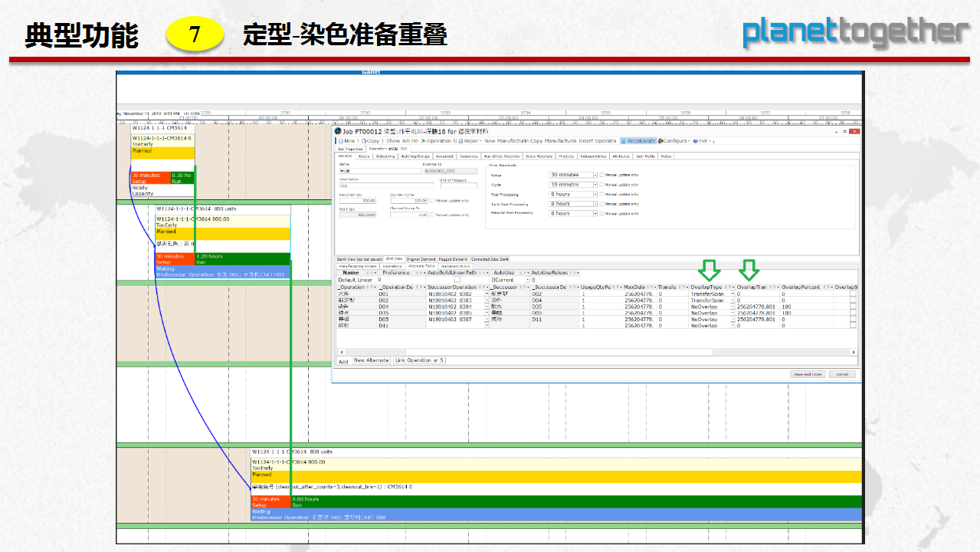Toggle Manual update only for Setup
The image size is (980, 552).
601,175
